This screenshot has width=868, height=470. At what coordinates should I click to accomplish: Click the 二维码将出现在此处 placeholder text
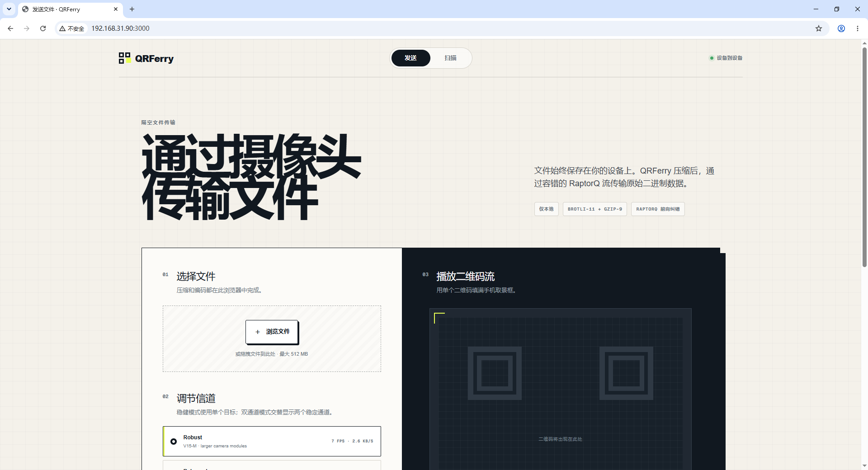tap(561, 439)
